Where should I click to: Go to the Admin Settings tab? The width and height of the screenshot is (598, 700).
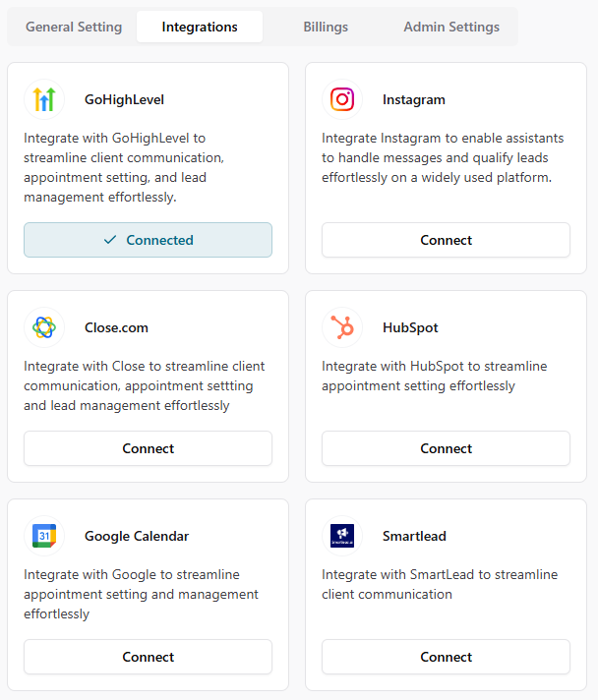pos(451,27)
